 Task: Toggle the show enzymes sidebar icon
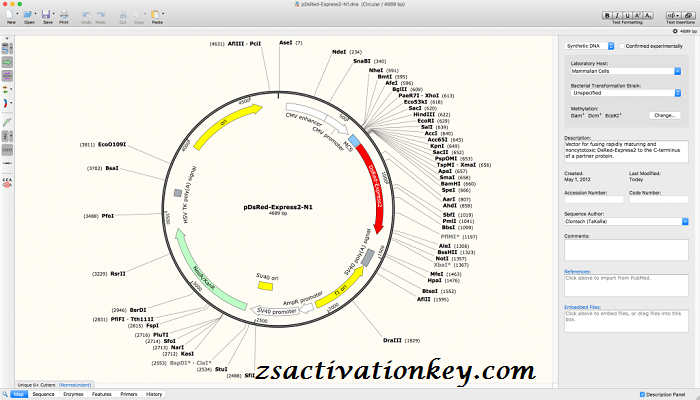point(6,49)
